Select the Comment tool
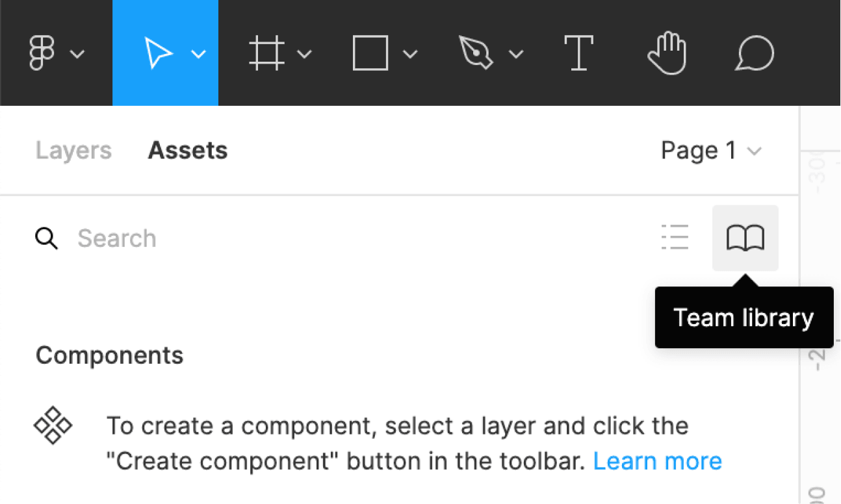This screenshot has height=504, width=841. point(755,53)
